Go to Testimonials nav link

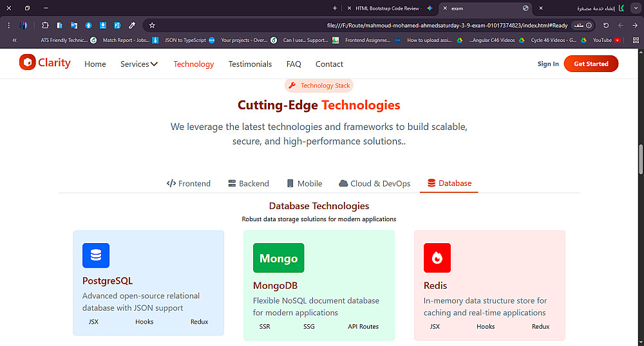tap(250, 64)
